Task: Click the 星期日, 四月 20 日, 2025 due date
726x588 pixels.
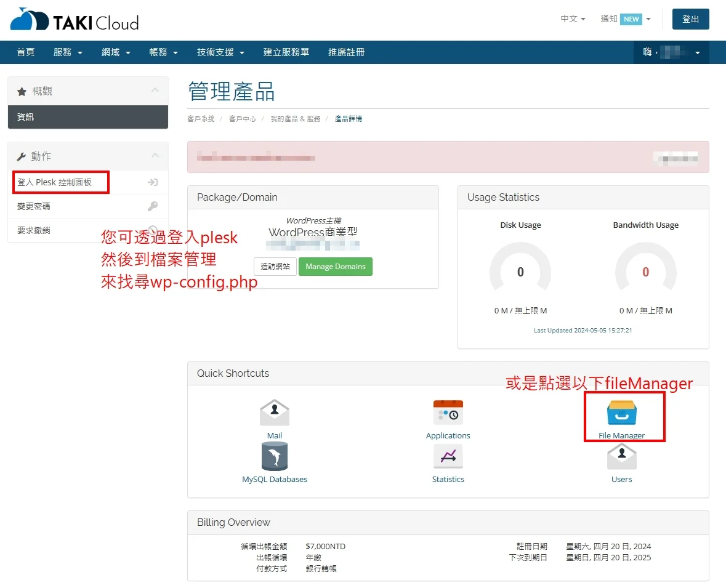Action: click(x=608, y=558)
